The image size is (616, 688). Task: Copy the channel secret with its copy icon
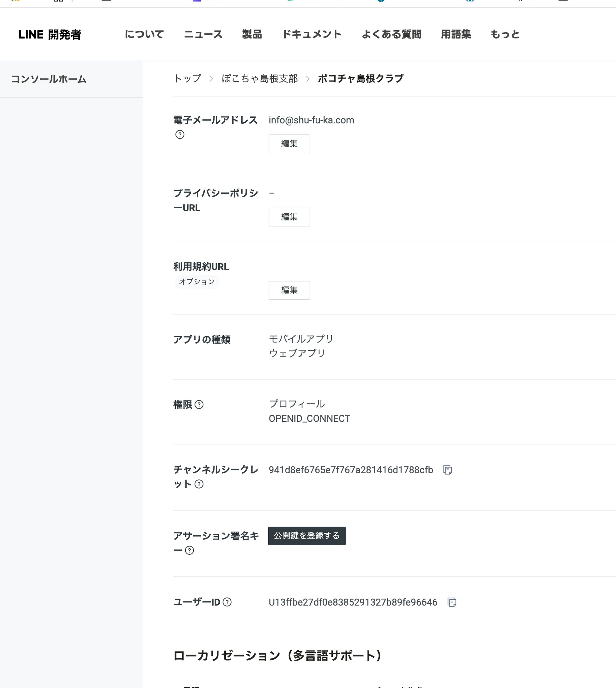coord(448,470)
